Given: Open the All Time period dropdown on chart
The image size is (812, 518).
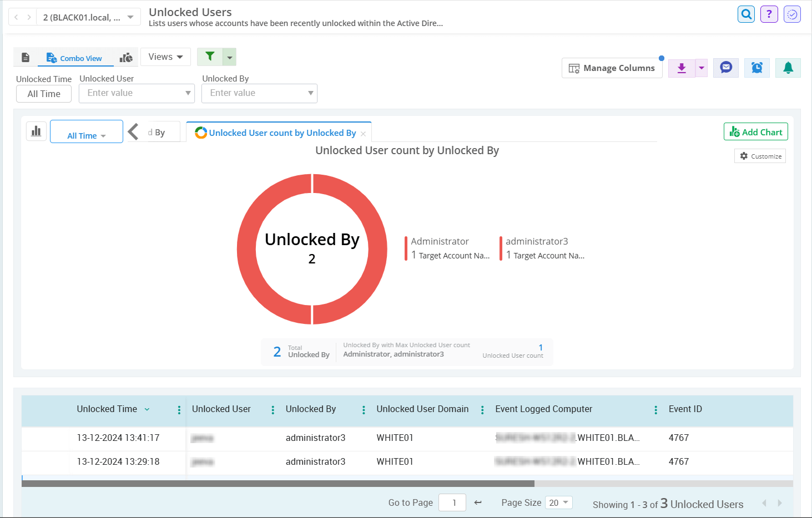Looking at the screenshot, I should coord(86,135).
